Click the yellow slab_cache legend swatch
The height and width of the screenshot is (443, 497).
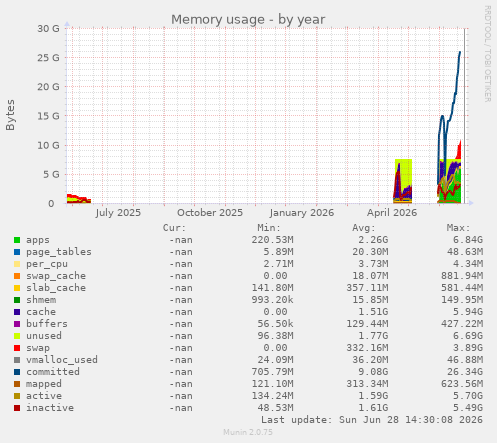coord(17,288)
